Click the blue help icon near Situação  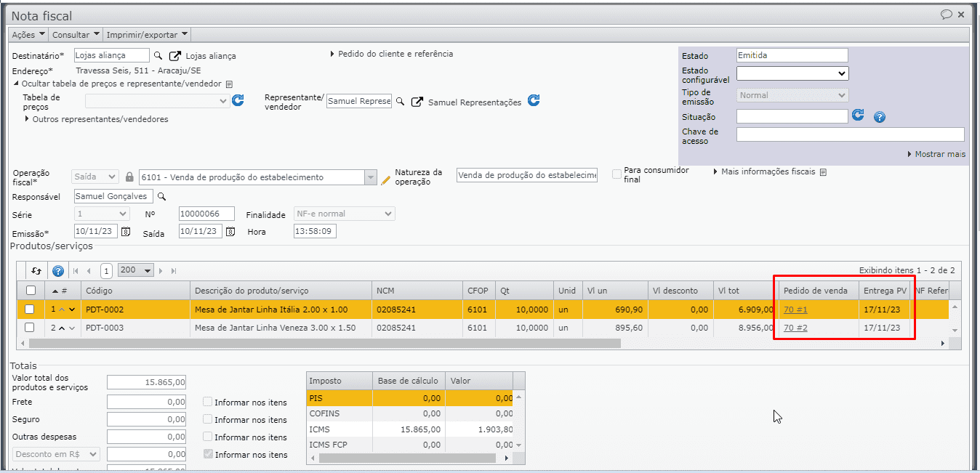(879, 117)
